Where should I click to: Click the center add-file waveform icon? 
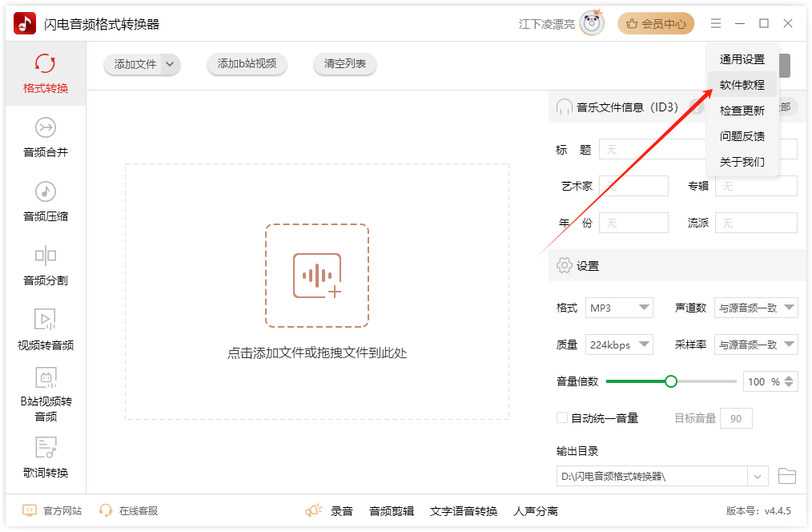tap(317, 276)
